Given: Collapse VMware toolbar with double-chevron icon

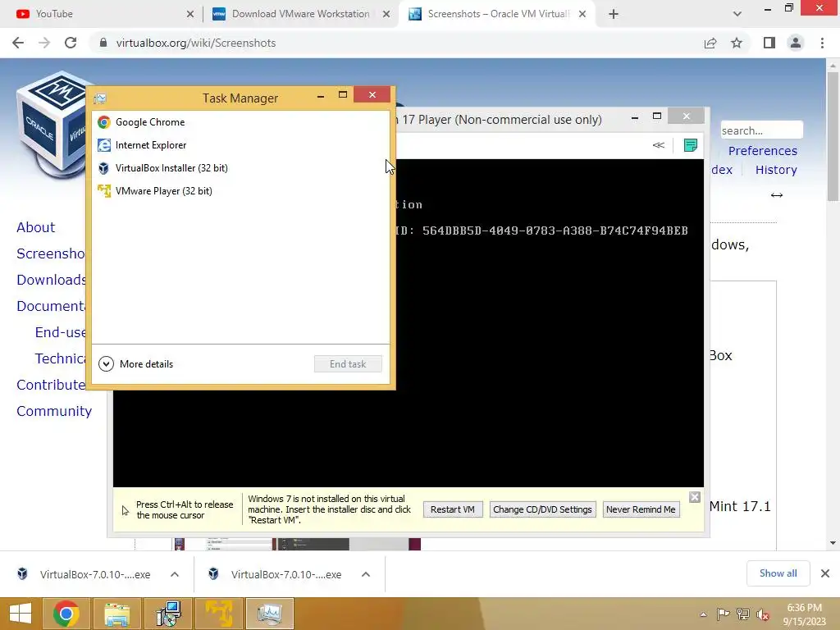Looking at the screenshot, I should 659,145.
